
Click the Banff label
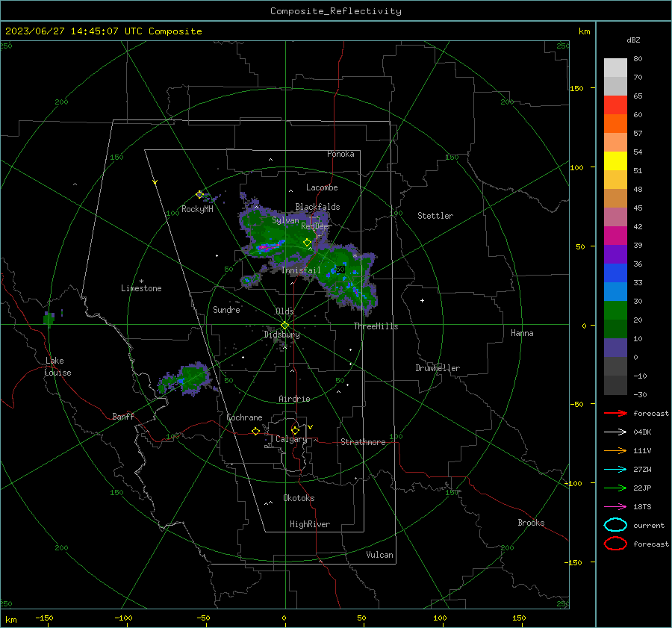[123, 416]
